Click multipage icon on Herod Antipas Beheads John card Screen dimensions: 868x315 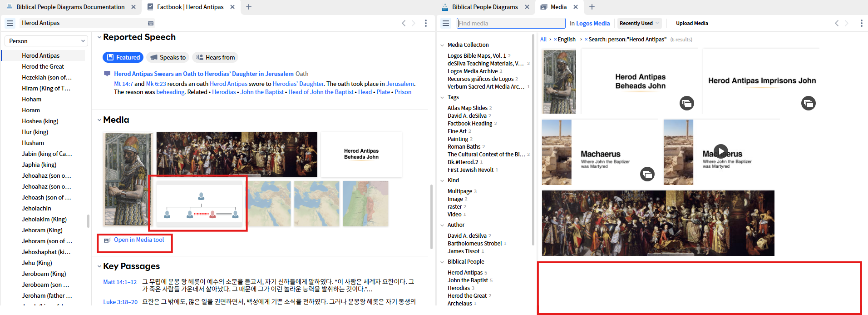pyautogui.click(x=687, y=103)
